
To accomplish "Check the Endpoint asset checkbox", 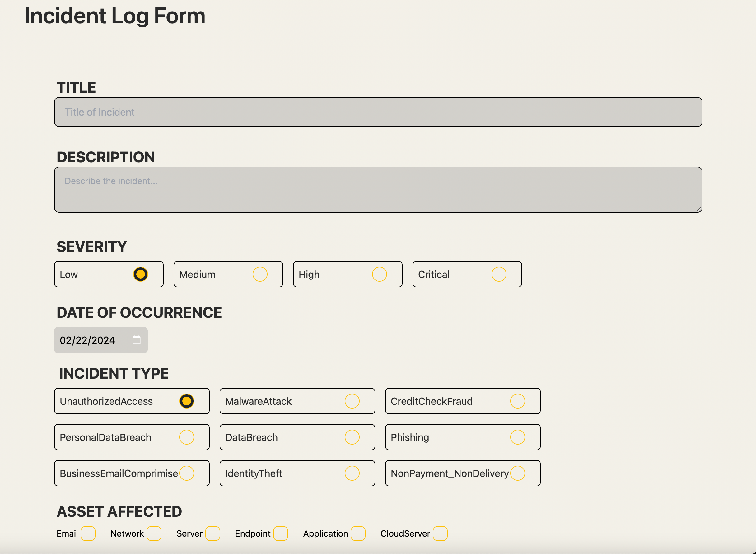I will tap(280, 533).
